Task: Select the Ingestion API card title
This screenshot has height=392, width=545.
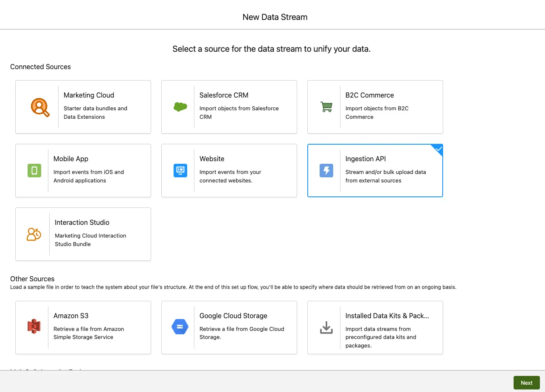Action: pos(365,159)
